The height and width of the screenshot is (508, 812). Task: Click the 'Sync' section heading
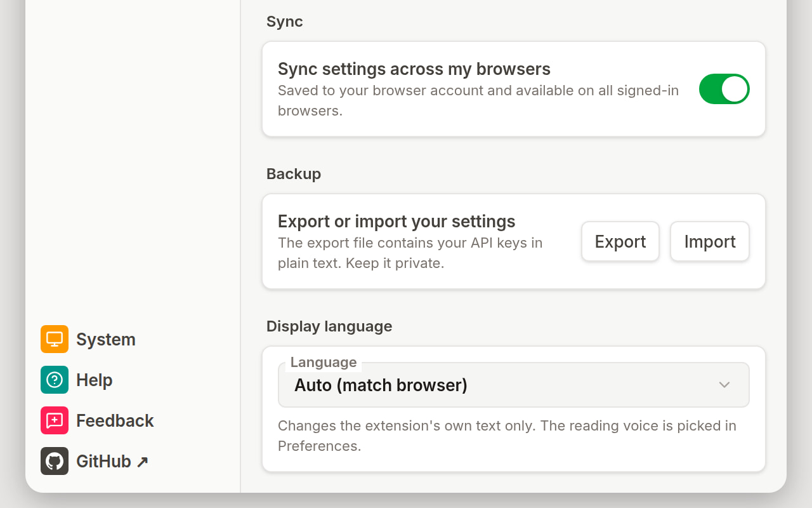coord(285,22)
